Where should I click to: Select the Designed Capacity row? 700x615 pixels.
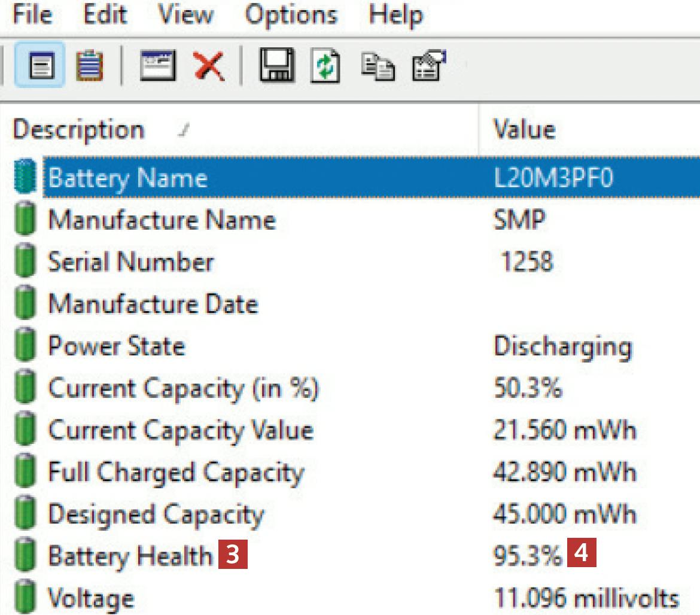coord(155,514)
